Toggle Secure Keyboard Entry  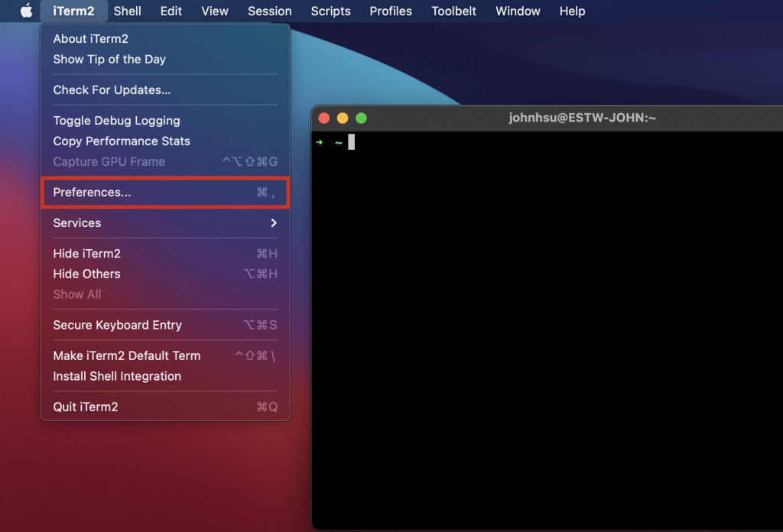coord(165,325)
